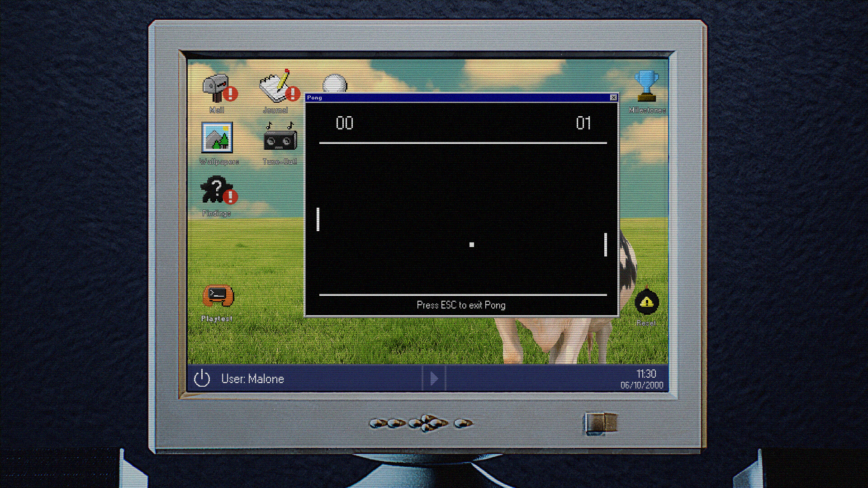The height and width of the screenshot is (488, 868).
Task: Click the 11:30 taskbar clock
Action: 646,374
